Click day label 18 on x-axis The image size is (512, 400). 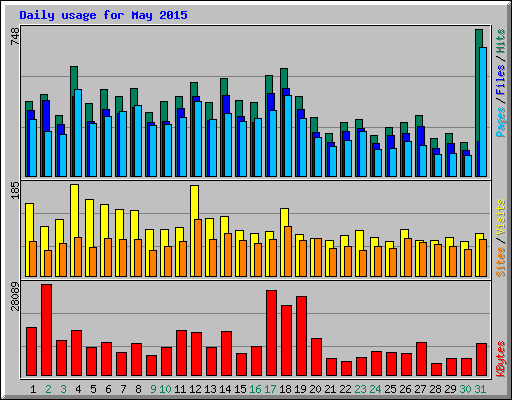285,389
